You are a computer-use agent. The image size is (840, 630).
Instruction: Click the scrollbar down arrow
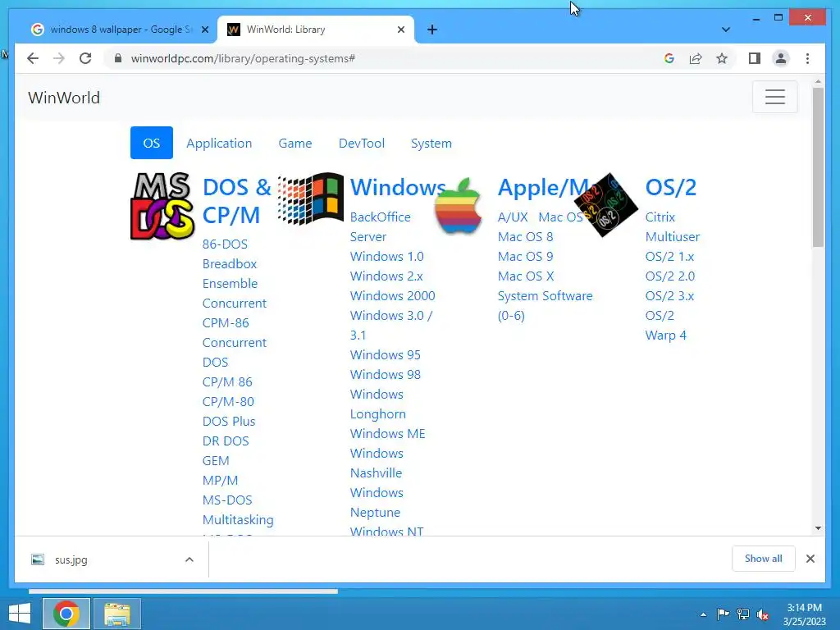pos(818,528)
